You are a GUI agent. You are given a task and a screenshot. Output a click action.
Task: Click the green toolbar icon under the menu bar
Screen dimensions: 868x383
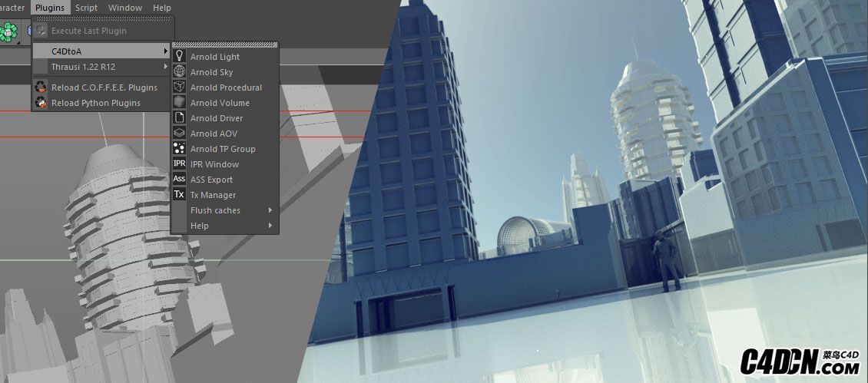click(8, 32)
